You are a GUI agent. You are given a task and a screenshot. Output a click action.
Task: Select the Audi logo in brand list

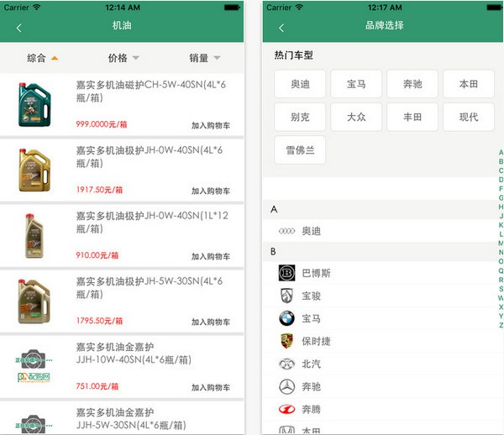coord(287,231)
